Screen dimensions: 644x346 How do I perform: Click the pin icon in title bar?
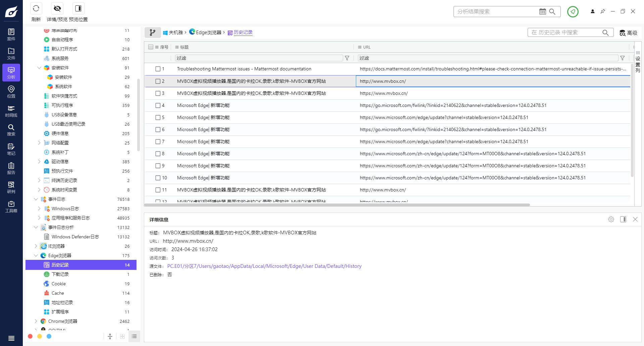[603, 11]
